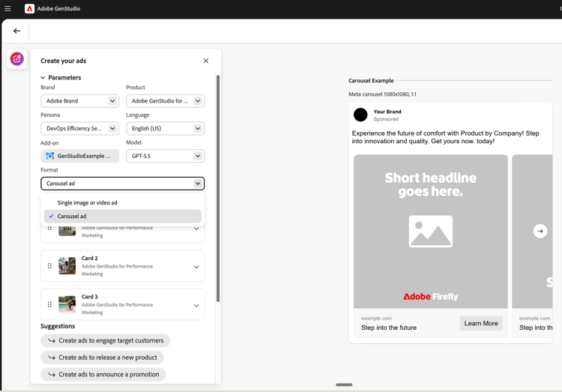This screenshot has height=392, width=562.
Task: Open the Brand dropdown
Action: [x=80, y=100]
